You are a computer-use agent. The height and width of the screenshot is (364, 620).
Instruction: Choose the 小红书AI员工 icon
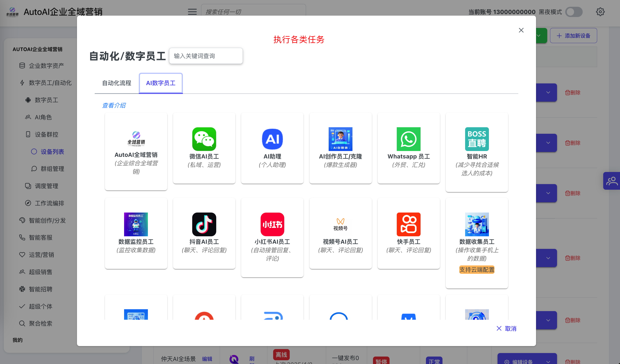point(272,224)
